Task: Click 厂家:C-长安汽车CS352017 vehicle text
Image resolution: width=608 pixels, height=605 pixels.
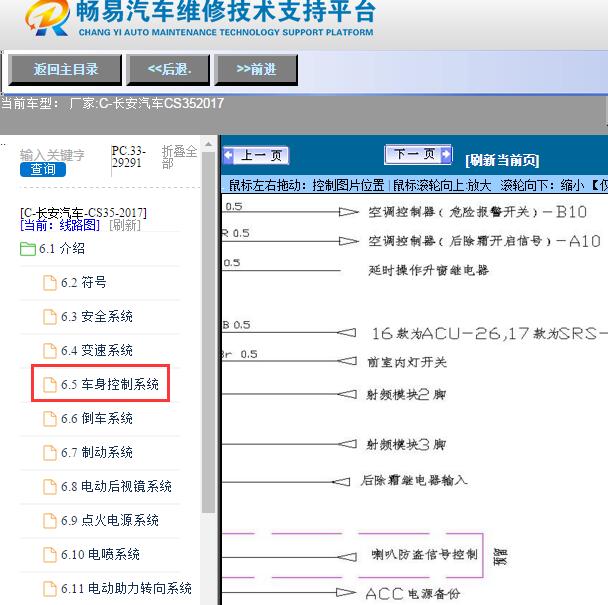Action: point(147,103)
